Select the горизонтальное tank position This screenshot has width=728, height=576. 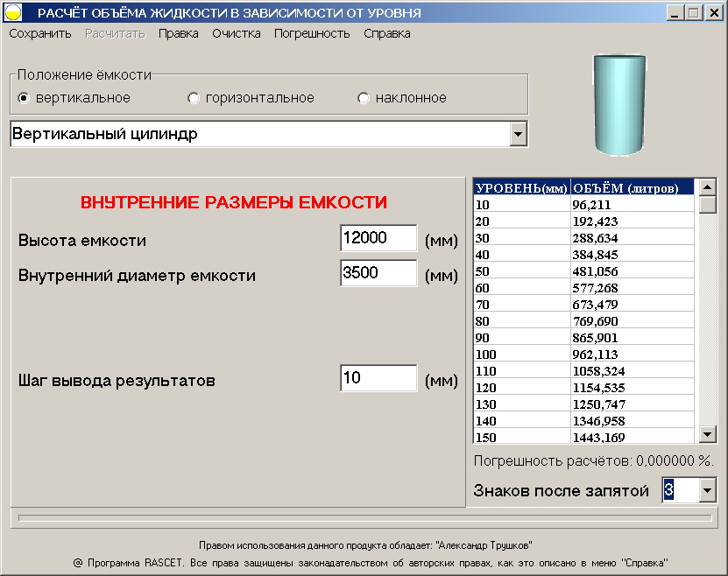(x=194, y=97)
